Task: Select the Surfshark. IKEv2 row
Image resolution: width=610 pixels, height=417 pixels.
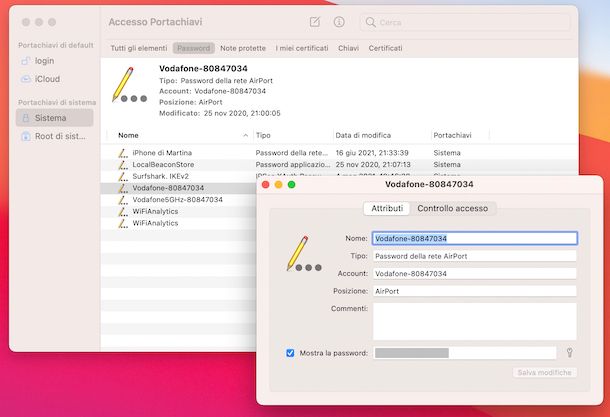Action: (x=178, y=176)
